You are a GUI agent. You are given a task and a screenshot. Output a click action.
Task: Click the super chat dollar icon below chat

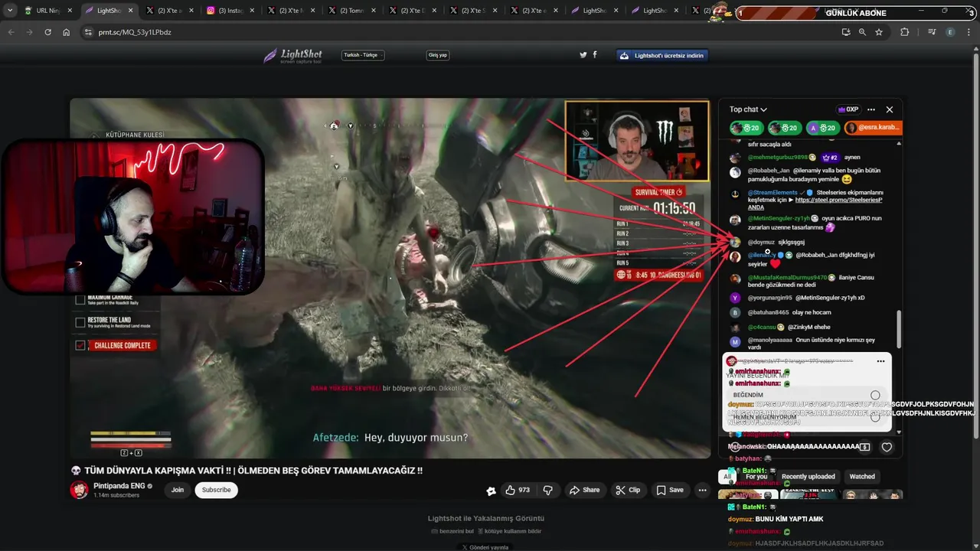tap(864, 447)
